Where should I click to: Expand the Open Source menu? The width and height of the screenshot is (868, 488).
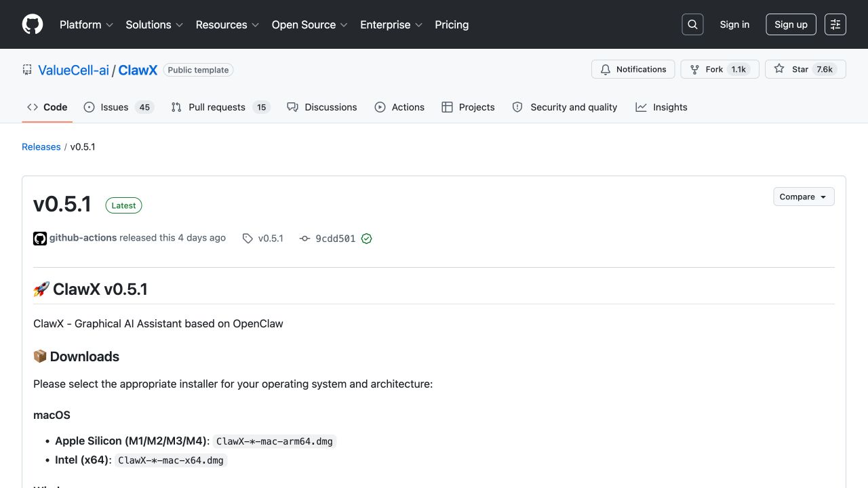310,24
